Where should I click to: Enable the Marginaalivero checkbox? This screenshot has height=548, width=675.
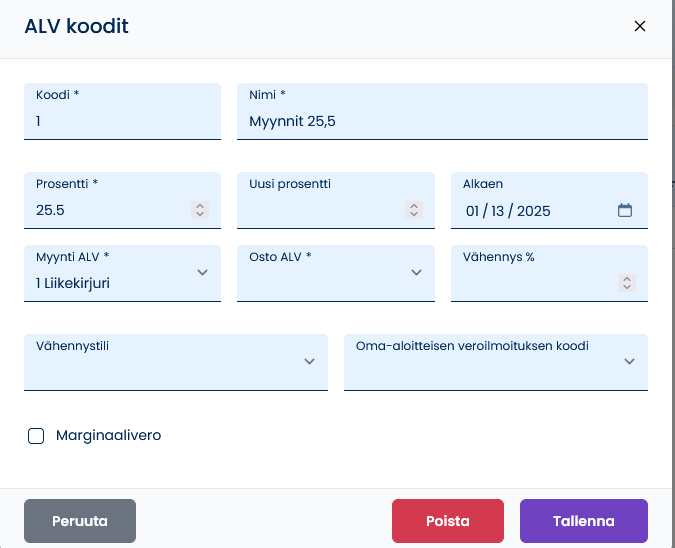(x=36, y=436)
